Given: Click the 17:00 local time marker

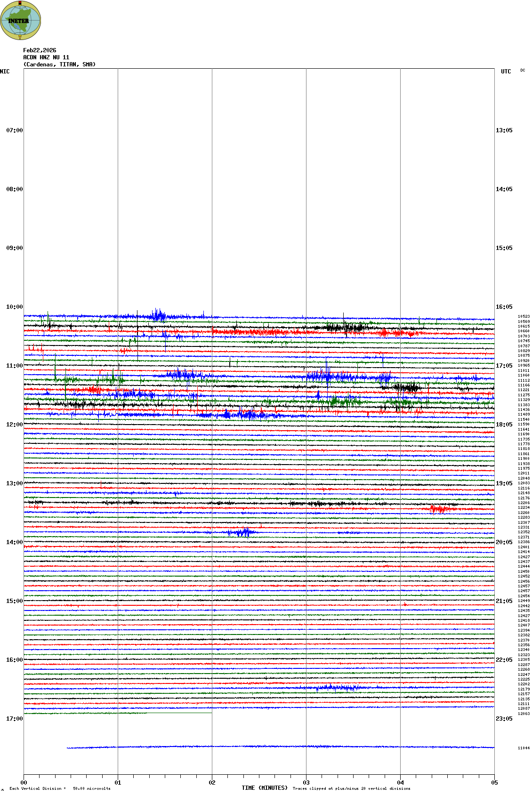Looking at the screenshot, I should pos(14,719).
